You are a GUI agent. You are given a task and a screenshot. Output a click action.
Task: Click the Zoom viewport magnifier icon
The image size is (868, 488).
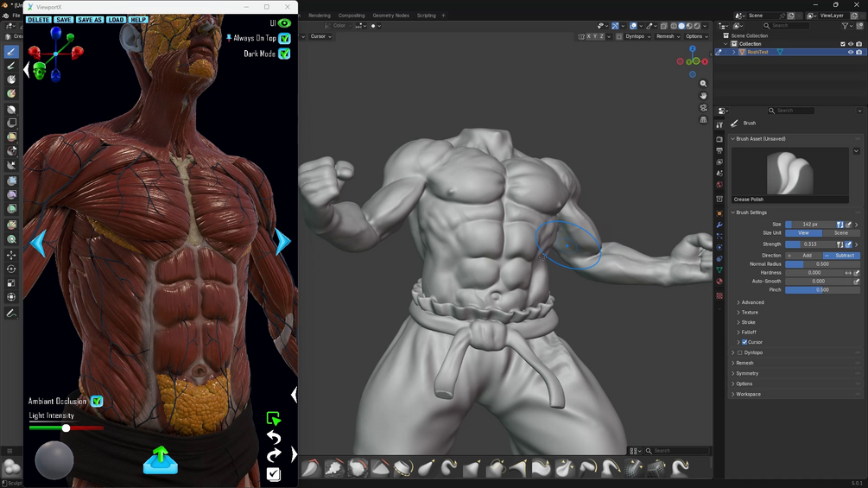(703, 84)
